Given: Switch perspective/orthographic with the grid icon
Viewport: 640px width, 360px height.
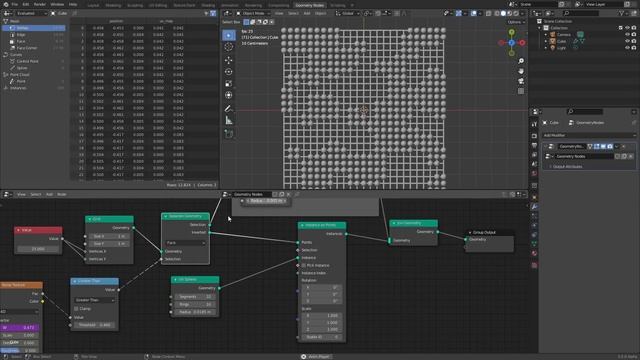Looking at the screenshot, I should coord(521,91).
